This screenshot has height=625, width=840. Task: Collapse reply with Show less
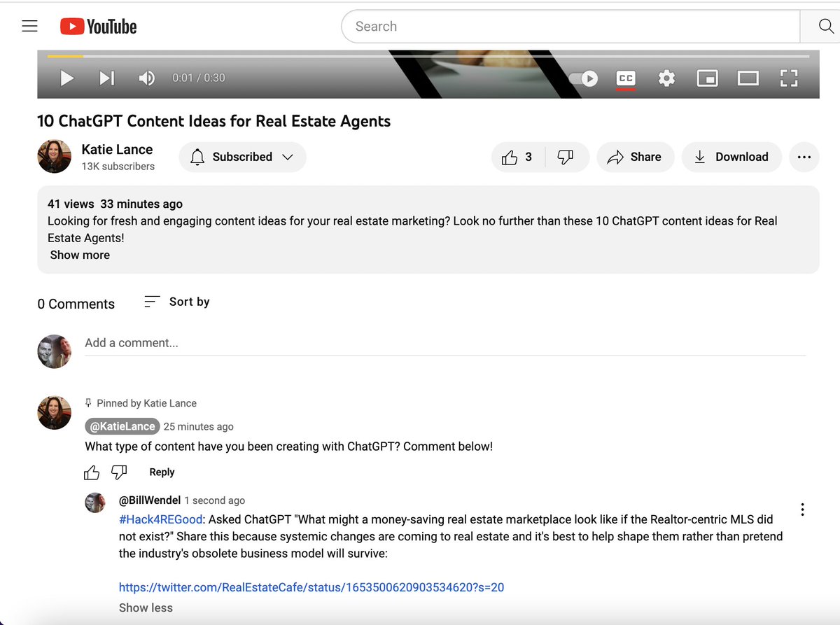[x=146, y=608]
